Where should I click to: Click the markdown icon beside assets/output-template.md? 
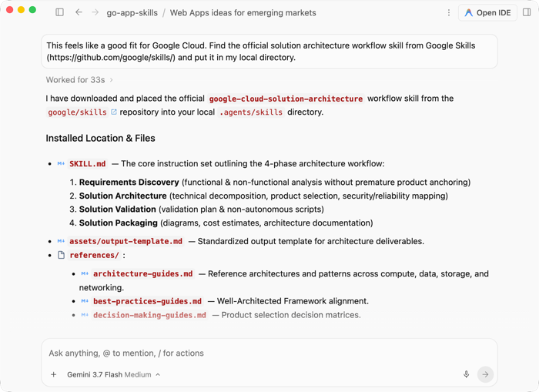pyautogui.click(x=61, y=241)
